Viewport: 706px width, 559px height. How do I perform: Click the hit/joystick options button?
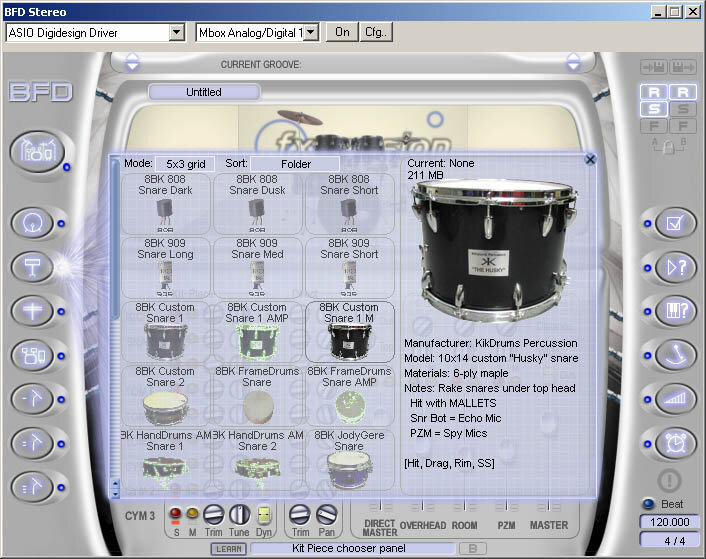click(675, 355)
